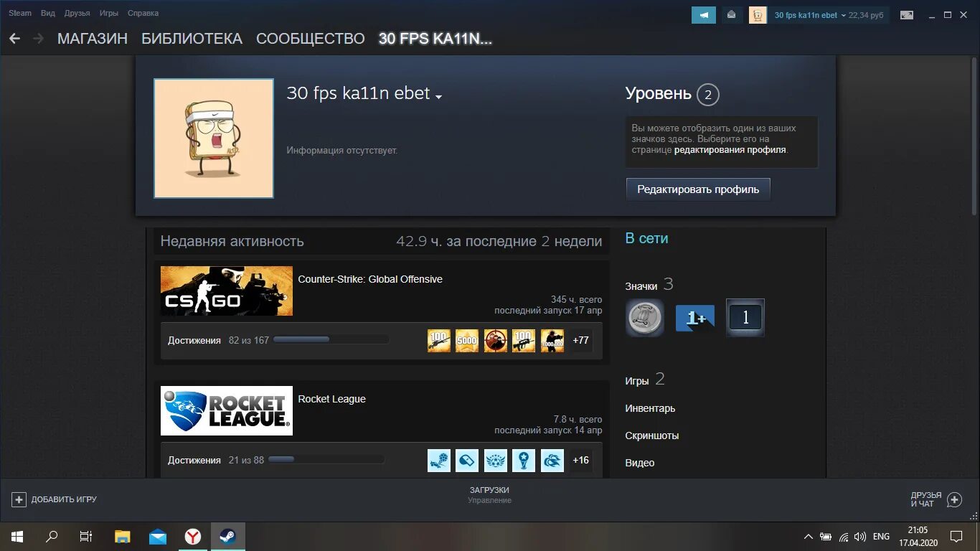This screenshot has height=551, width=980.
Task: Click first Rocket League achievement icon
Action: click(439, 461)
